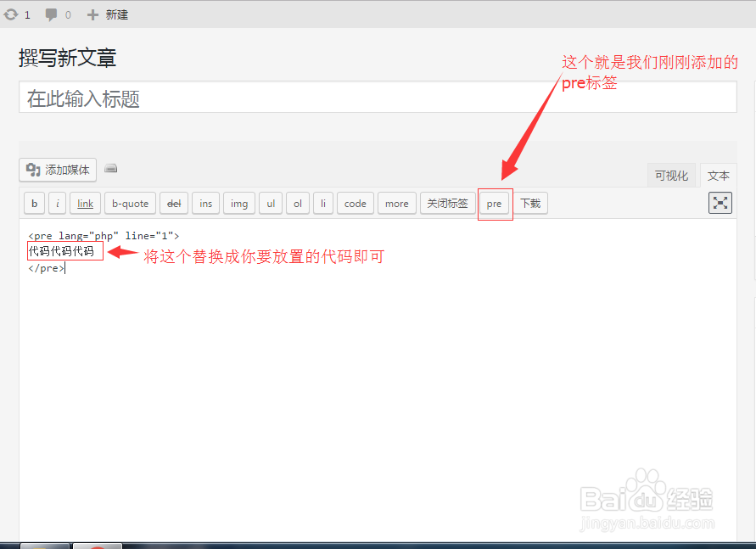
Task: Click the 撰写新文章 page heading
Action: [x=68, y=58]
